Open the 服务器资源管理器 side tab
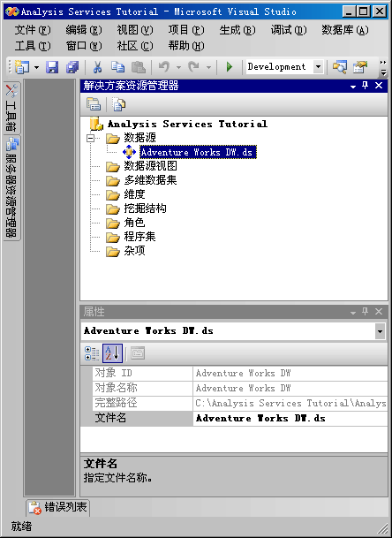The height and width of the screenshot is (538, 392). 11,187
